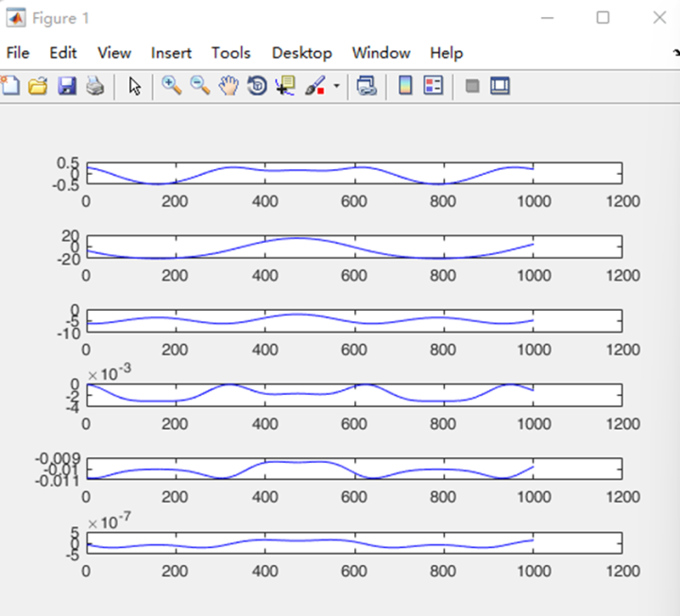Minimize the Figure 1 window

[x=547, y=18]
